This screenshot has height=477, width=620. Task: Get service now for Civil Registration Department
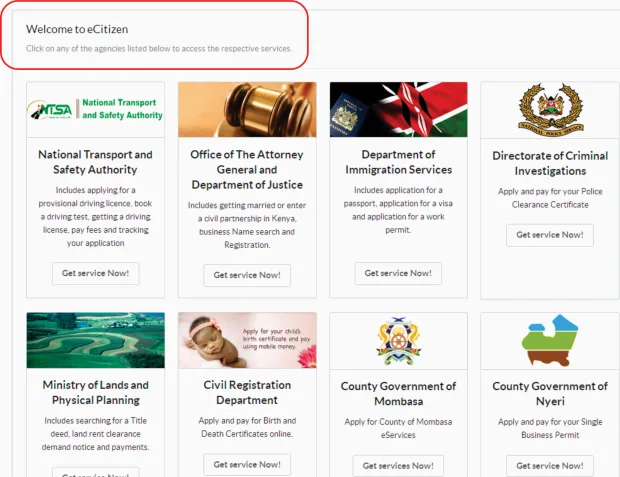247,465
